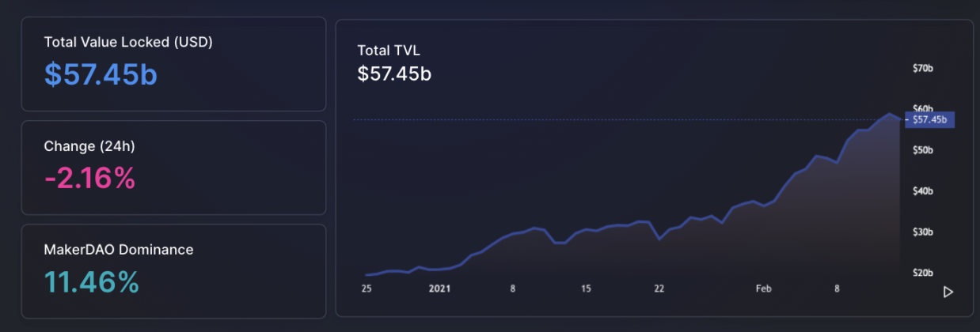Open the MakerDAO Dominance card
Viewport: 980px width, 332px height.
pos(173,271)
